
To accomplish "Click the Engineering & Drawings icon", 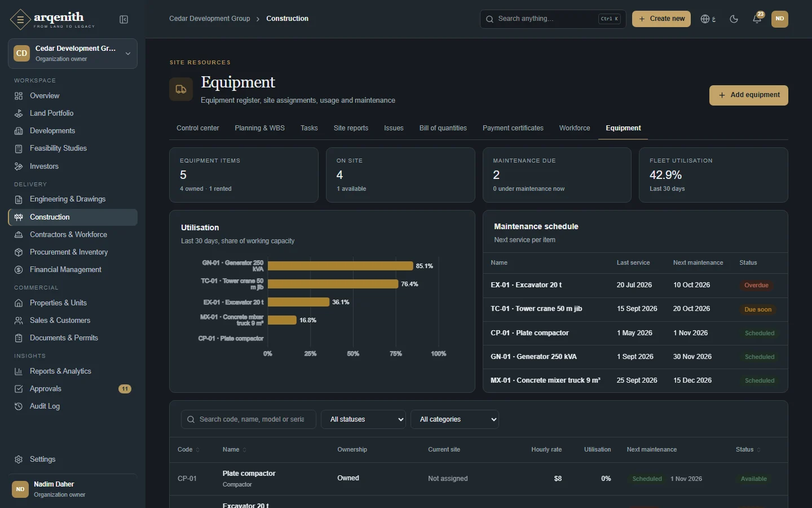I will [19, 199].
